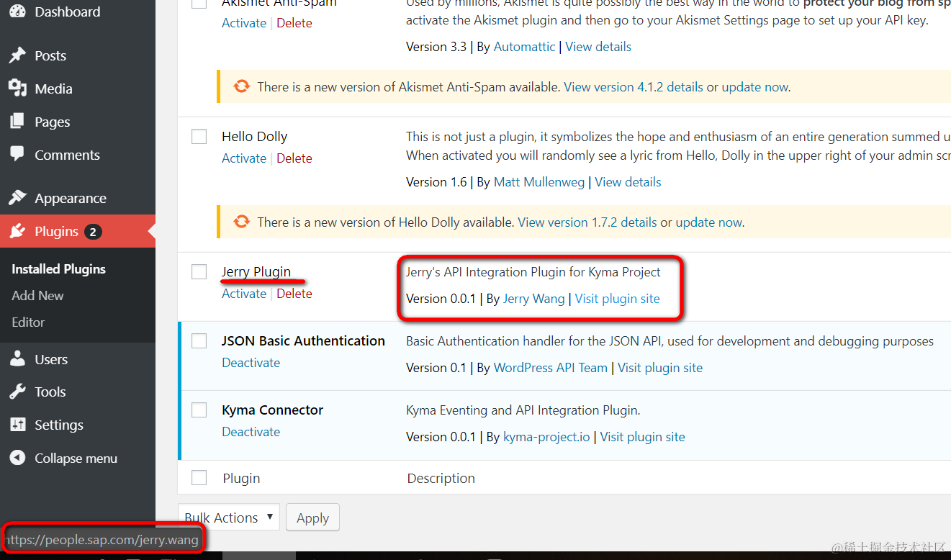The image size is (951, 560).
Task: Toggle the select-all checkbox in table footer
Action: [x=199, y=478]
